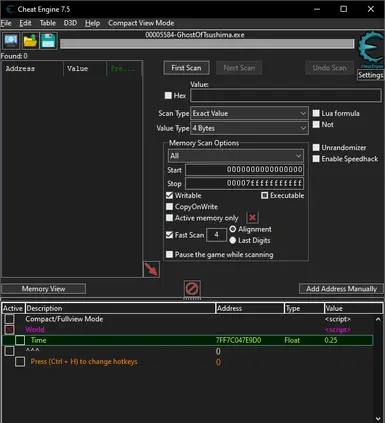Click the found list Value column header
The height and width of the screenshot is (423, 385).
[85, 69]
